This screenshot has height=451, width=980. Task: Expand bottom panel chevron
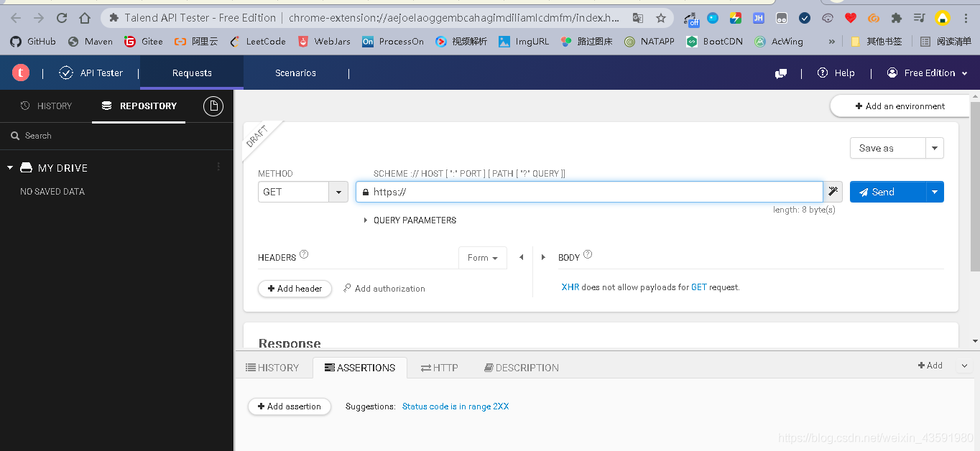click(x=964, y=366)
